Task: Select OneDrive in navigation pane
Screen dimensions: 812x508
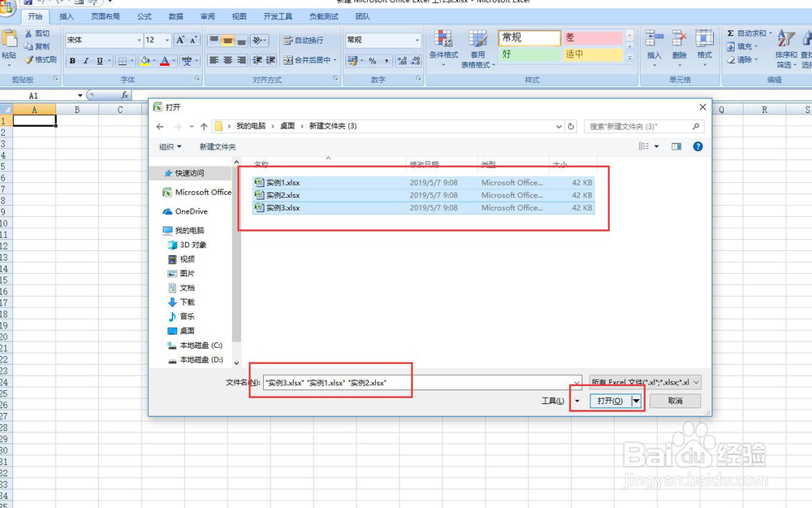Action: (191, 211)
